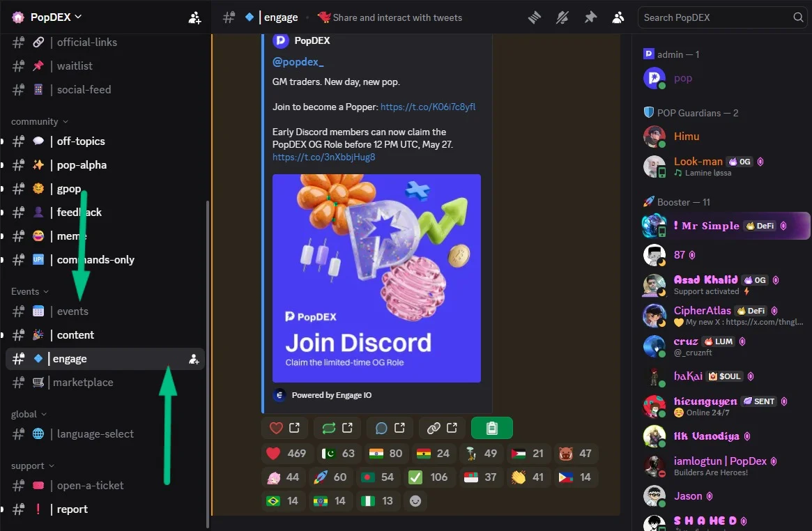
Task: Toggle the green checkmark reaction with 106
Action: [x=428, y=477]
